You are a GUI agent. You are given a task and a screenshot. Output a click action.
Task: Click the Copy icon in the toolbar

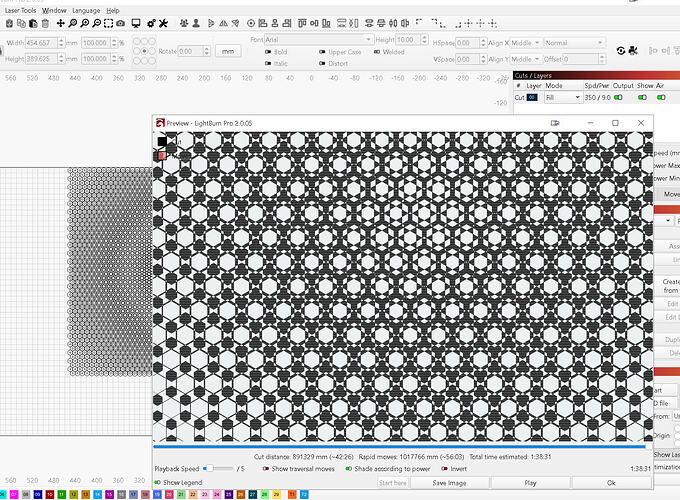[x=21, y=23]
